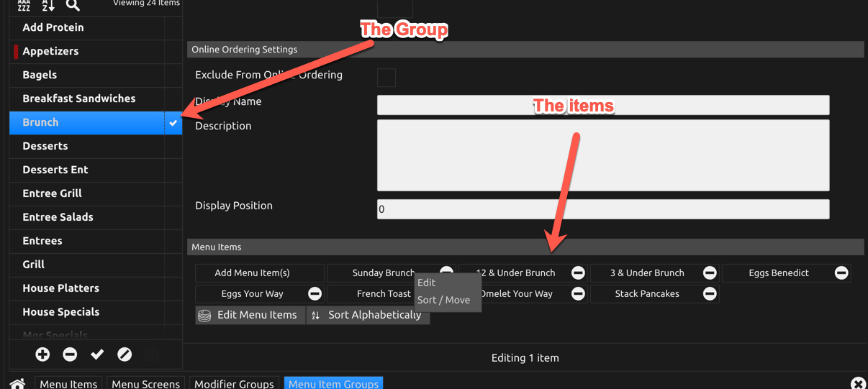Select Entrees in the group list
Screen dimensions: 868x389
[x=86, y=241]
